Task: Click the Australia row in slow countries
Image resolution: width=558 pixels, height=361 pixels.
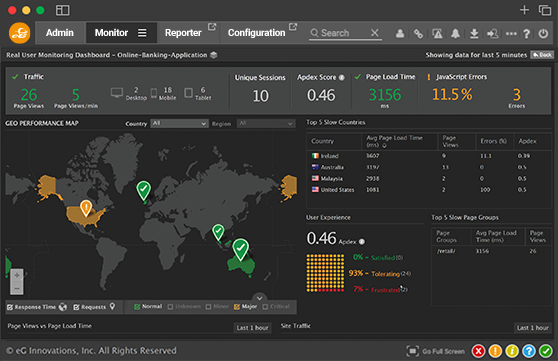Action: click(x=429, y=167)
